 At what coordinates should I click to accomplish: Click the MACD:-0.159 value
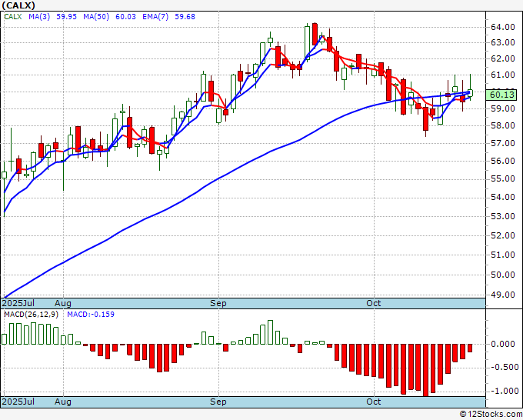click(91, 315)
